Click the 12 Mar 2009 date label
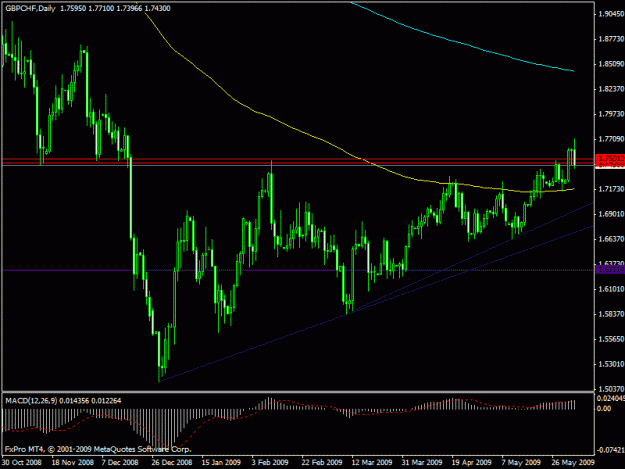The width and height of the screenshot is (625, 469). 372,462
